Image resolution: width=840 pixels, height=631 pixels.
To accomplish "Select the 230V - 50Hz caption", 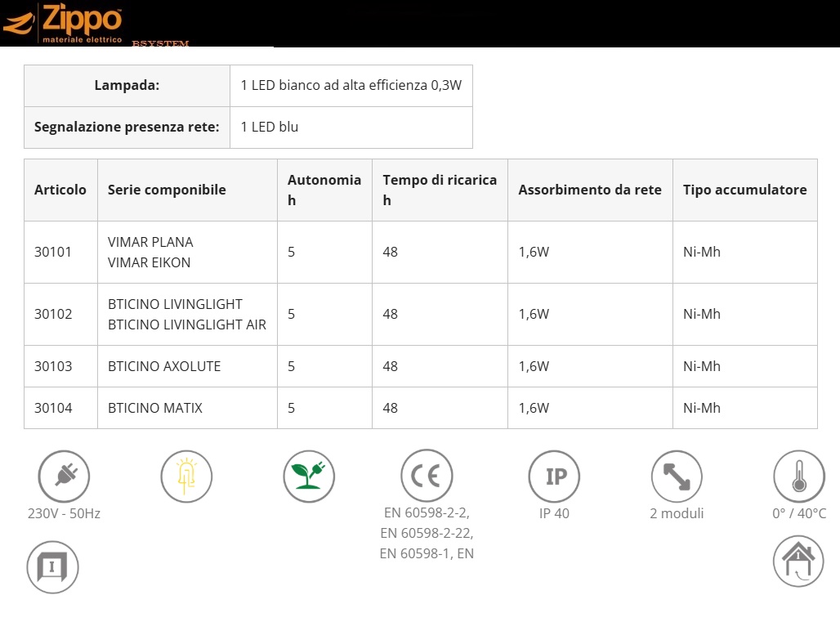I will [65, 513].
